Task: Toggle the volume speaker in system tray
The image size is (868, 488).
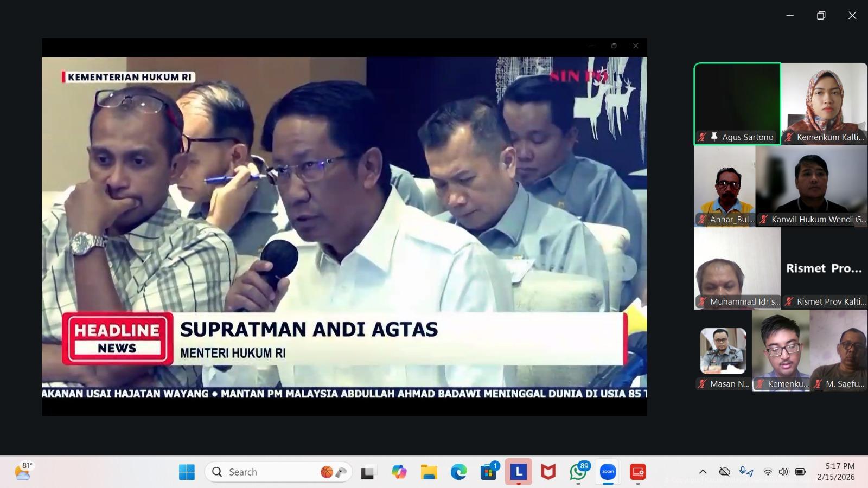Action: point(783,472)
